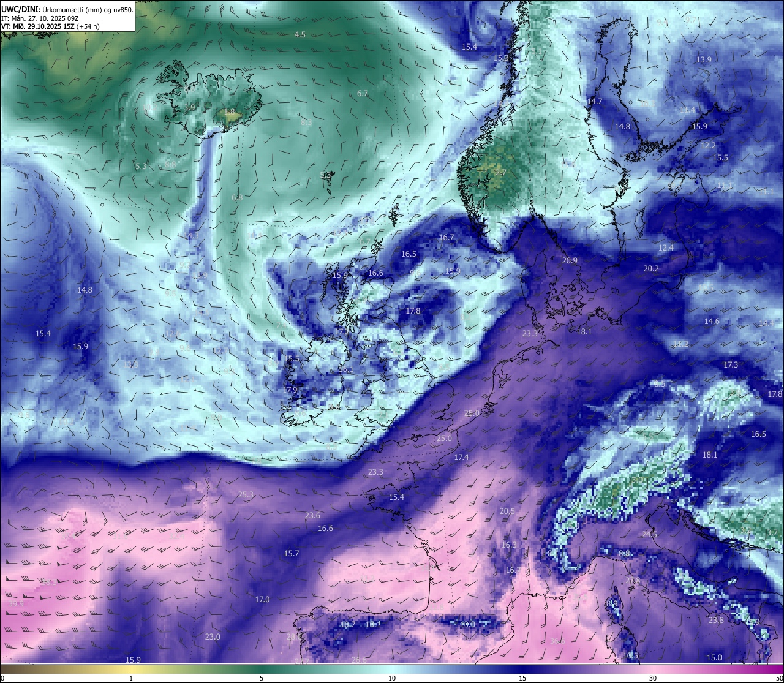The width and height of the screenshot is (784, 683).
Task: Click the 11.1 value at the right edge
Action: [766, 192]
